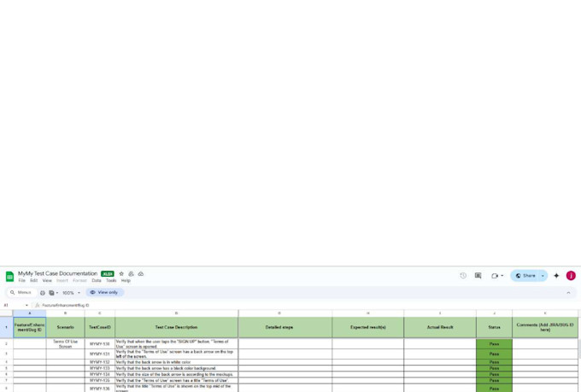Screen dimensions: 581x392
Task: Select the TestCaseID header cell
Action: (x=100, y=327)
